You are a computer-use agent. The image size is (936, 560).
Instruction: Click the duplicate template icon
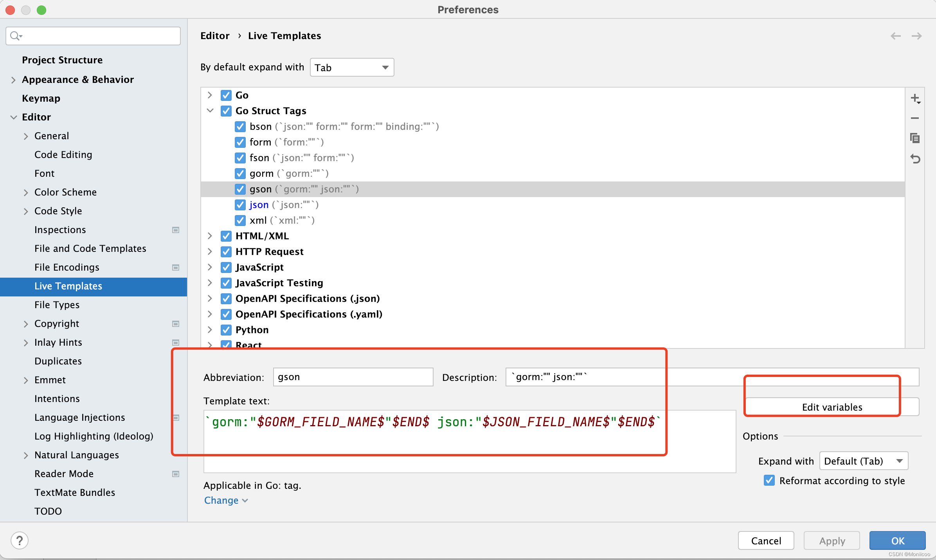(x=915, y=138)
